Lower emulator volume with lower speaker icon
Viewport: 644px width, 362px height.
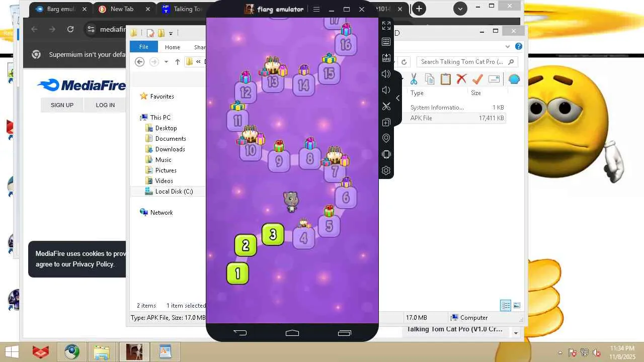[386, 90]
